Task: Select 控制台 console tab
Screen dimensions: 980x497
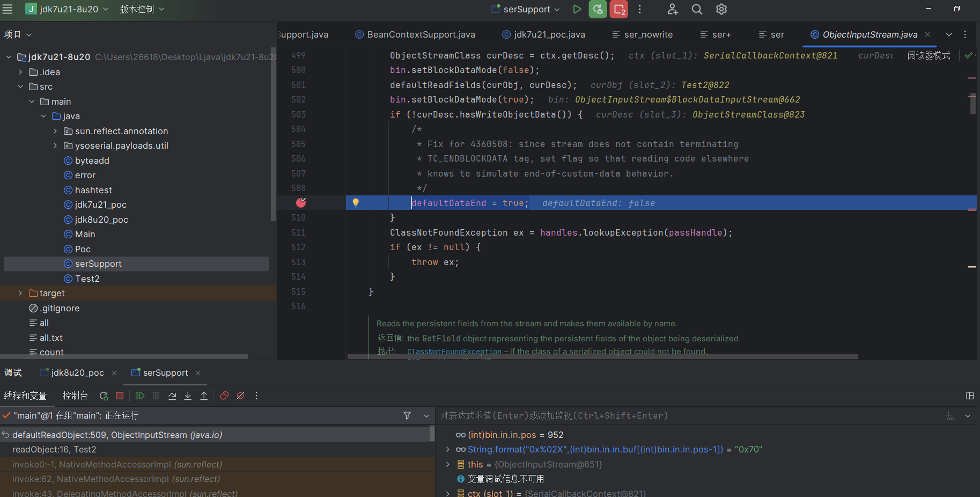Action: (75, 396)
